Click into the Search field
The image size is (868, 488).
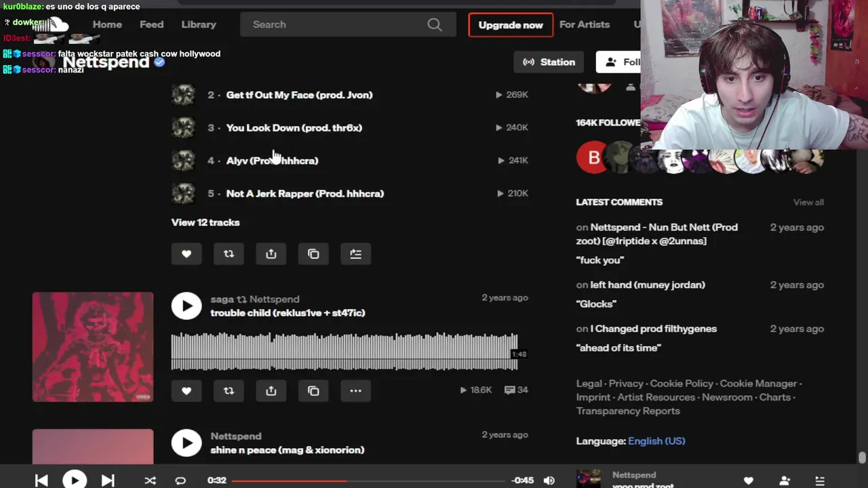pos(348,24)
